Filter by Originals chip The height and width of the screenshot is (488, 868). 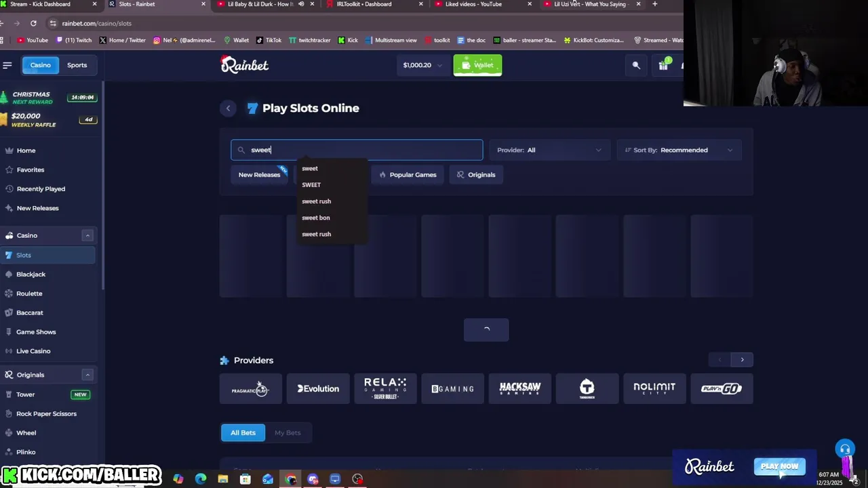click(x=476, y=175)
